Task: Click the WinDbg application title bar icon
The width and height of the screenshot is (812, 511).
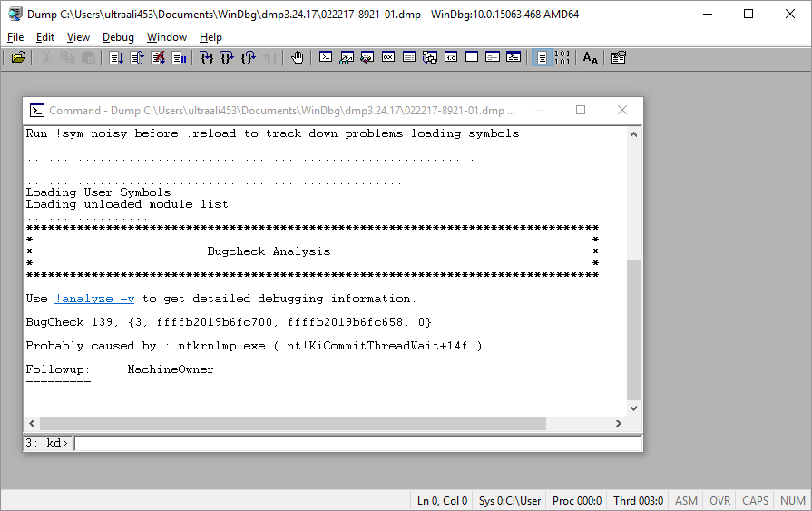Action: 15,14
